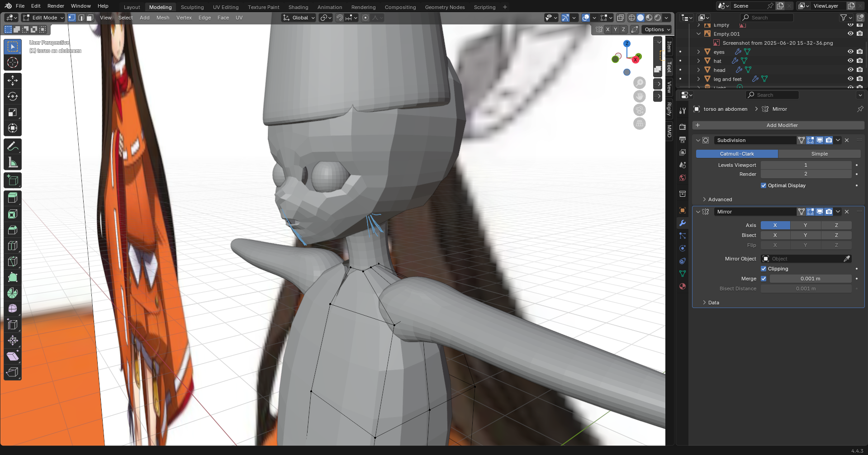The width and height of the screenshot is (868, 455).
Task: Select the Measure tool
Action: coord(13,162)
